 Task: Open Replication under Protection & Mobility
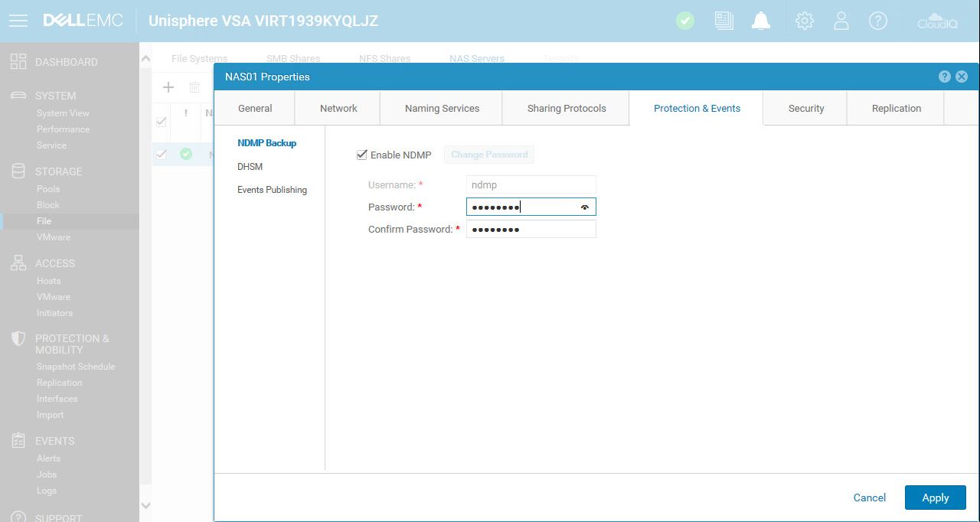[59, 383]
